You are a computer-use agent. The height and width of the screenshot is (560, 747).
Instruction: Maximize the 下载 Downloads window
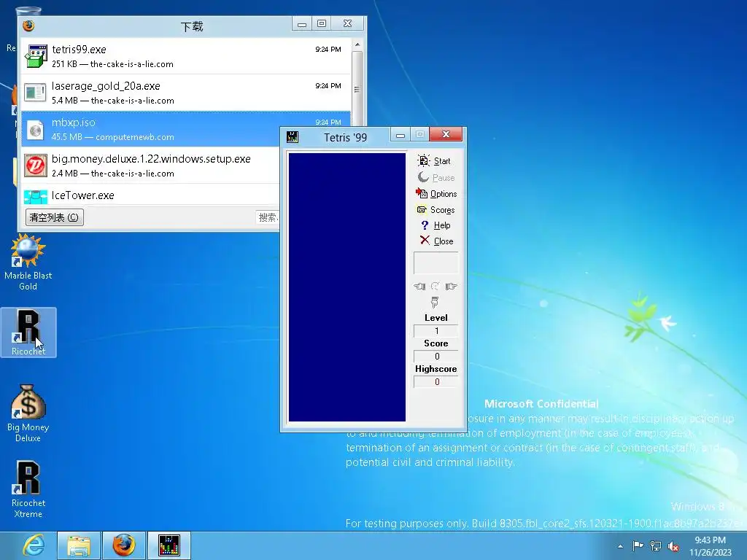[x=322, y=24]
